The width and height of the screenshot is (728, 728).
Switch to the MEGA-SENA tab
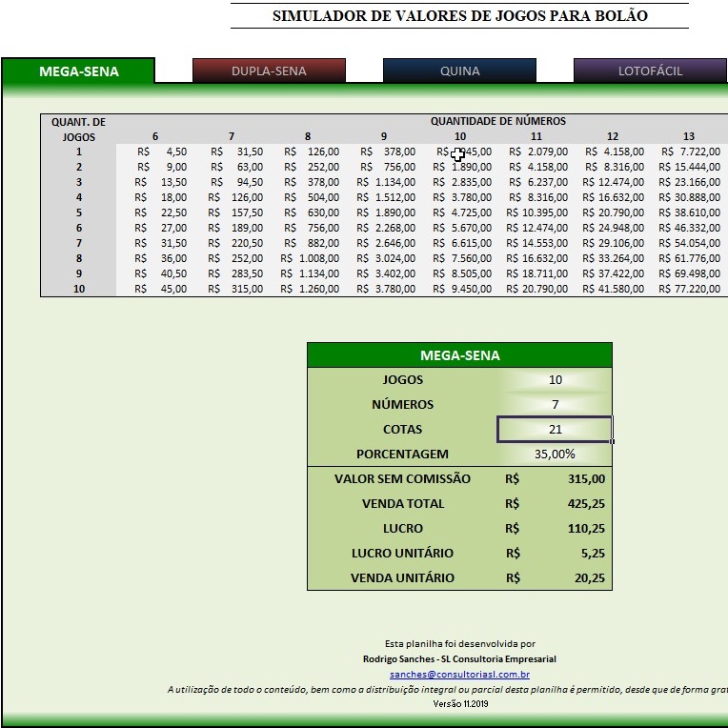point(78,71)
